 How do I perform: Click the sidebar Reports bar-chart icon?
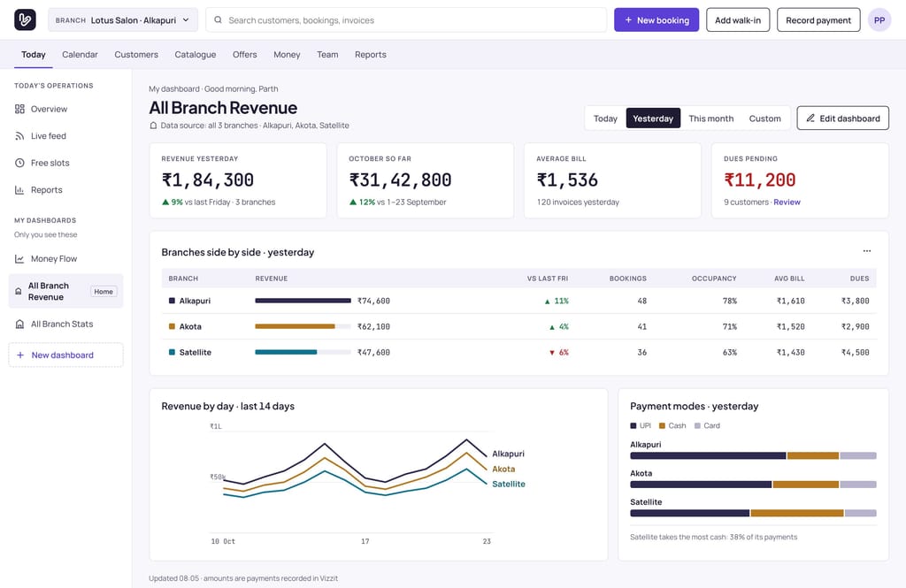click(x=19, y=190)
